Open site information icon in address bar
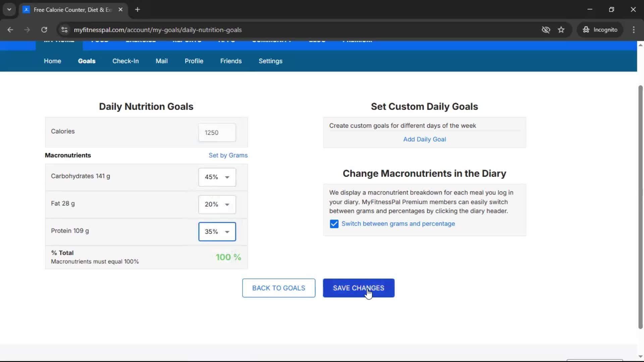 (x=64, y=30)
